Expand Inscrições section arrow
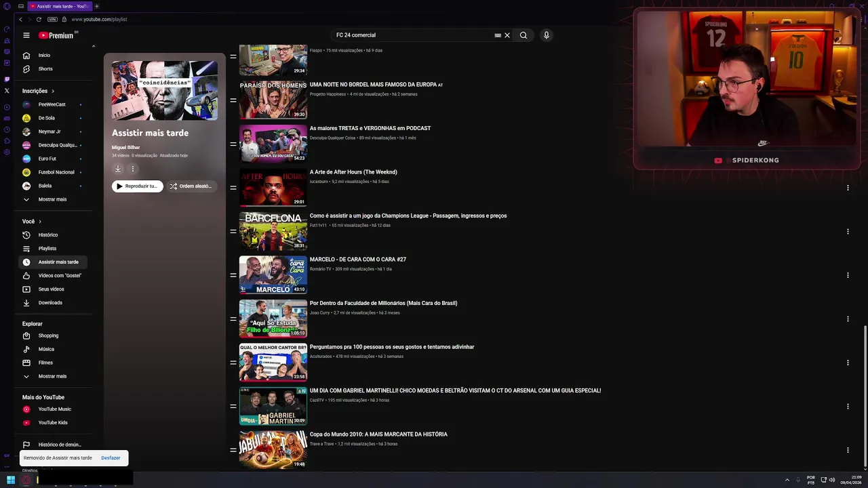This screenshot has height=488, width=868. click(x=53, y=91)
